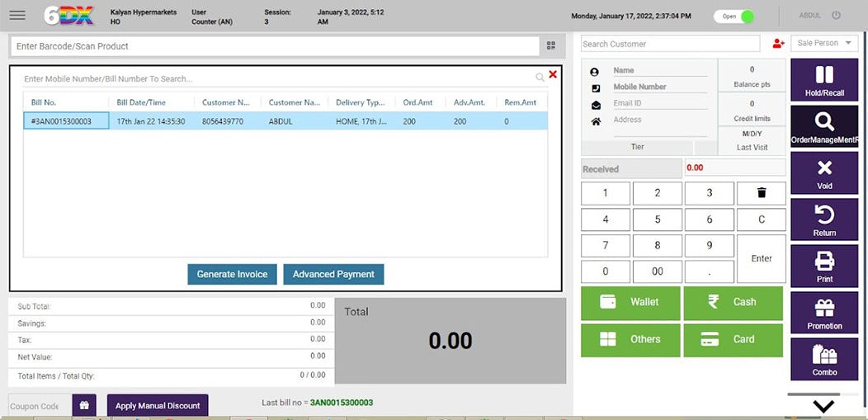Viewport: 868px width, 420px height.
Task: Click keypad digit 5
Action: click(x=657, y=219)
